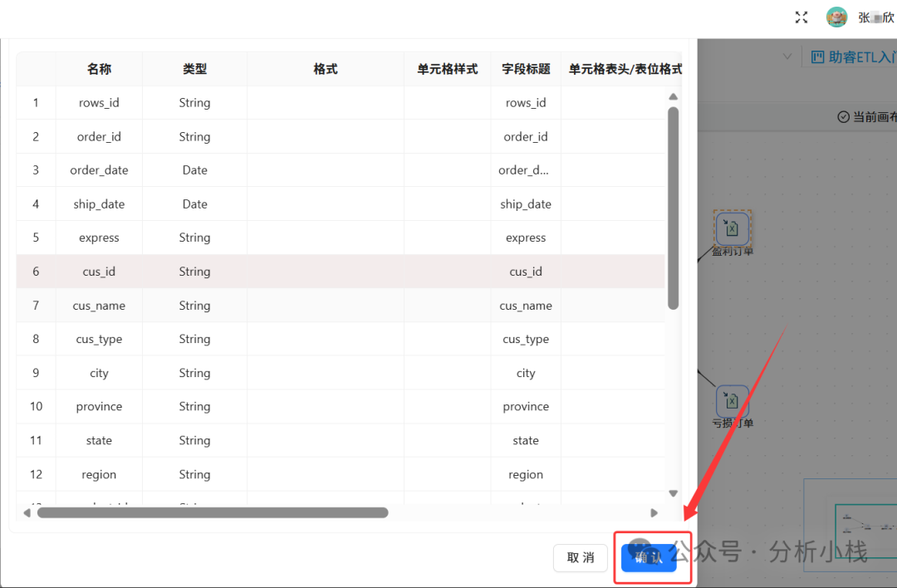Click the Date type of order_date

(x=194, y=170)
